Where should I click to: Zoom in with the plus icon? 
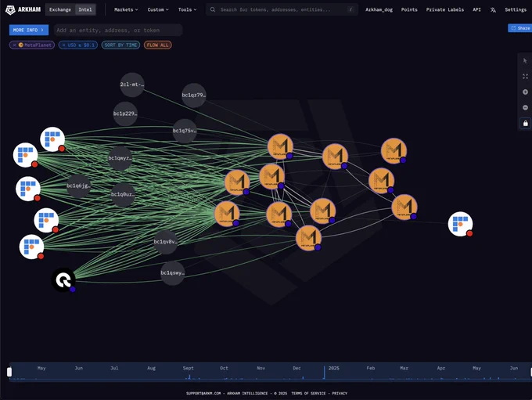(x=525, y=92)
